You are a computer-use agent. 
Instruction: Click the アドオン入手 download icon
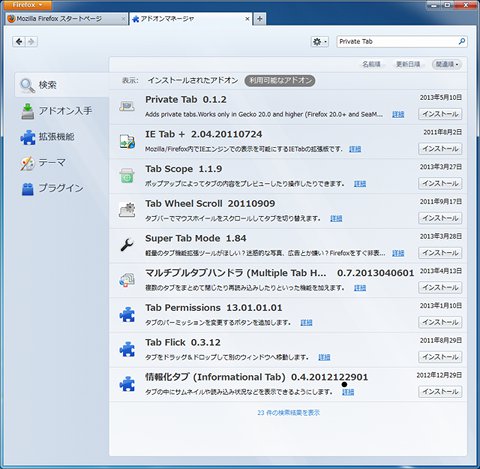(x=27, y=111)
